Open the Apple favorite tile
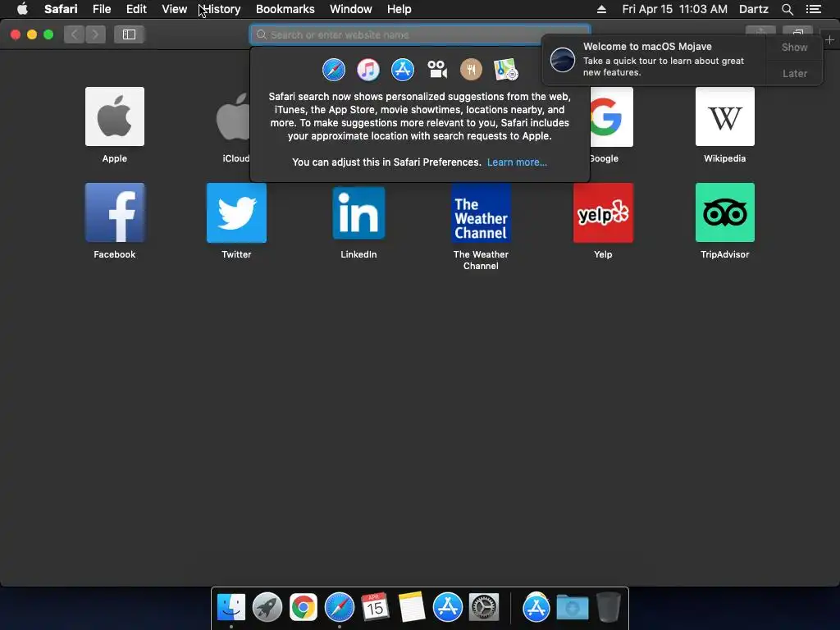 coord(115,116)
